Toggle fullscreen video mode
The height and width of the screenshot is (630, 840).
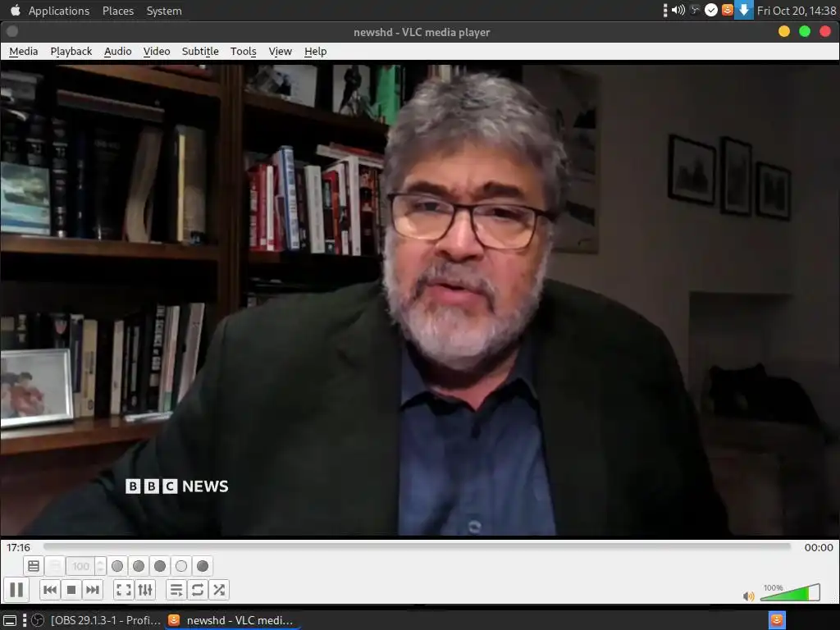pos(124,590)
